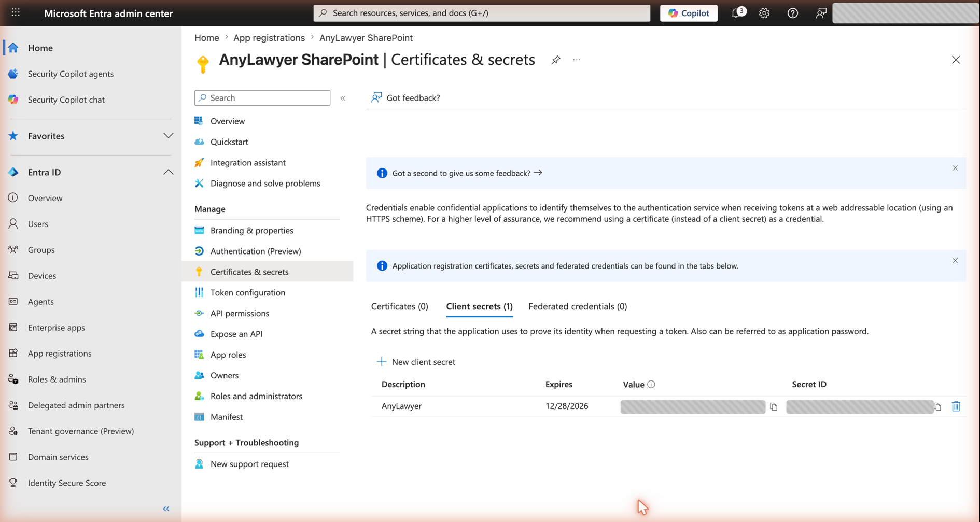Go to Home in the breadcrumb
Image resolution: width=980 pixels, height=522 pixels.
(x=206, y=38)
